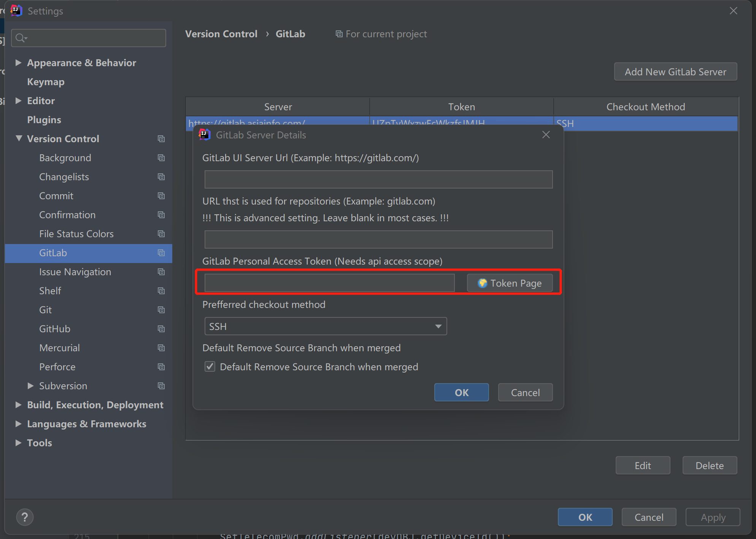Screen dimensions: 756x539
Task: Click the search magnifier icon in Settings
Action: coord(21,38)
